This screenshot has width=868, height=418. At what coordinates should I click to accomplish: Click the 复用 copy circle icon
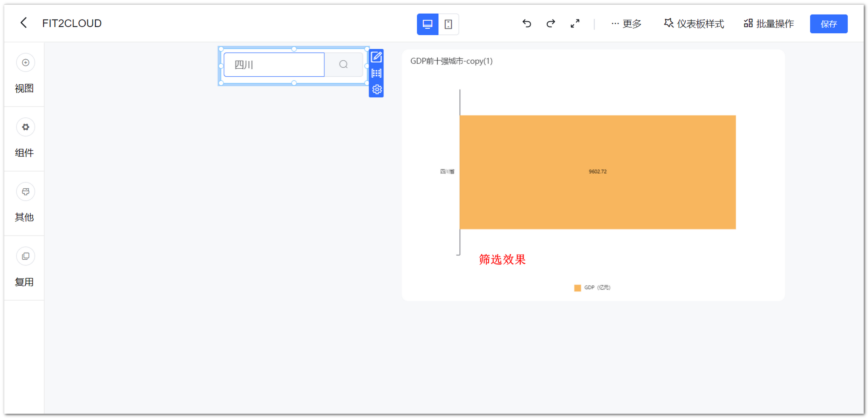[x=26, y=256]
